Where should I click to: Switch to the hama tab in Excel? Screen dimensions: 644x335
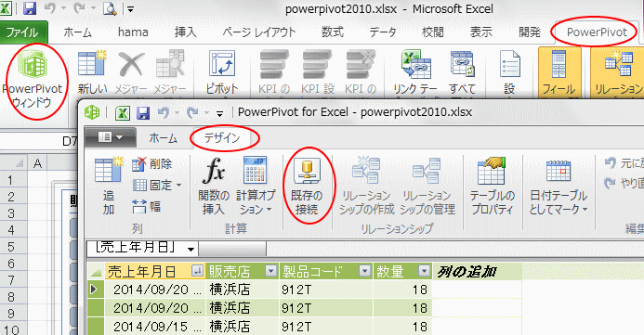133,32
